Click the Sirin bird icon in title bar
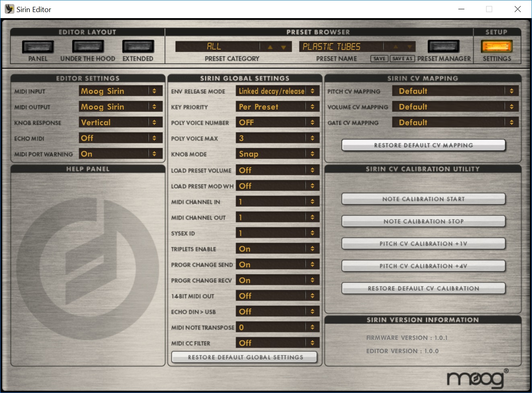The width and height of the screenshot is (532, 393). click(x=9, y=9)
